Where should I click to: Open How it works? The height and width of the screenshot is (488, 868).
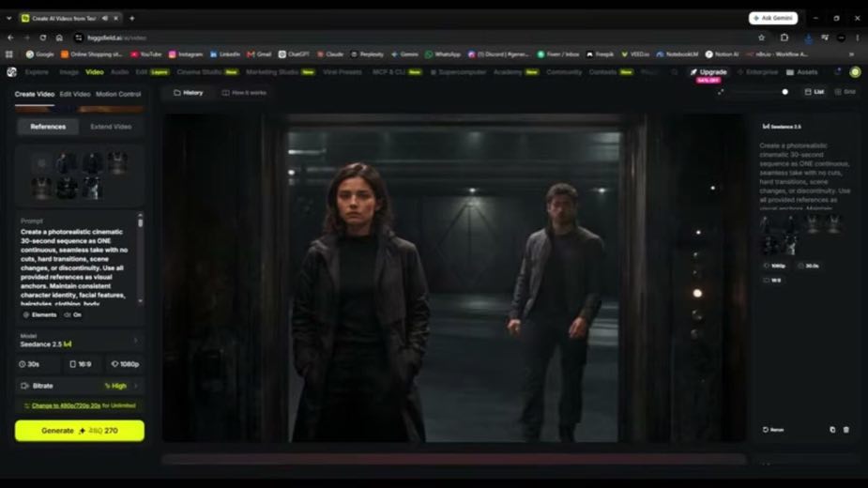(x=244, y=93)
